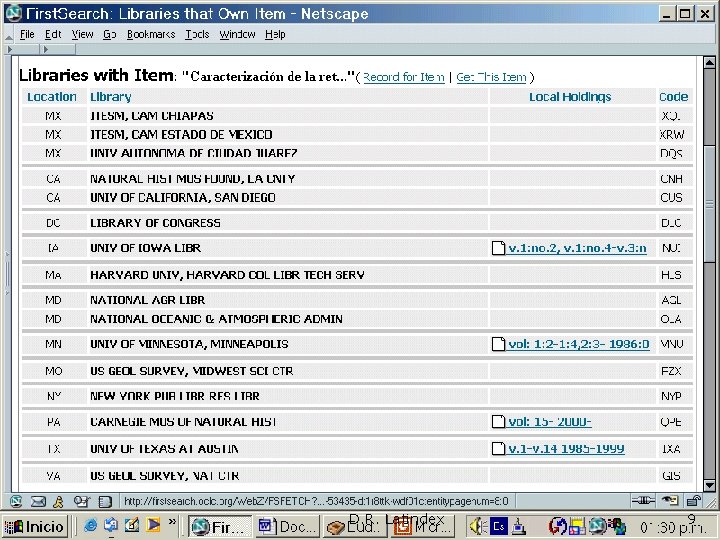This screenshot has height=540, width=720.
Task: Follow the Get This Item link
Action: pyautogui.click(x=491, y=77)
